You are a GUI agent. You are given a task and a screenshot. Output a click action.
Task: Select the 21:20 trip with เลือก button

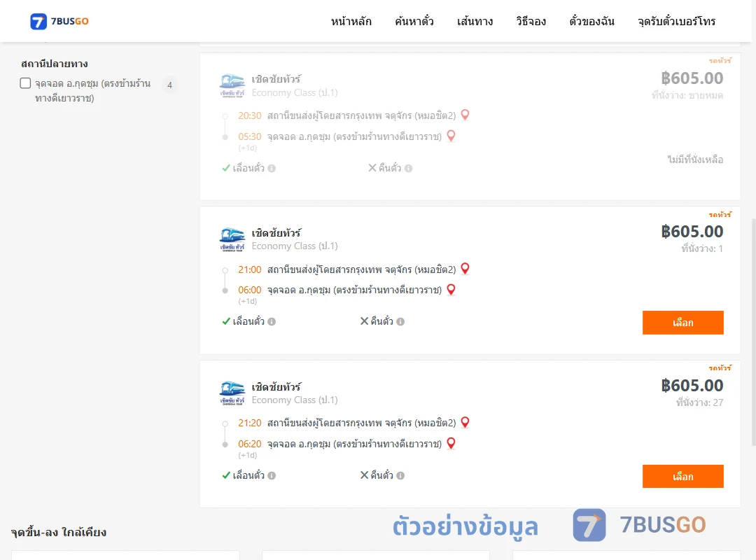pyautogui.click(x=682, y=477)
